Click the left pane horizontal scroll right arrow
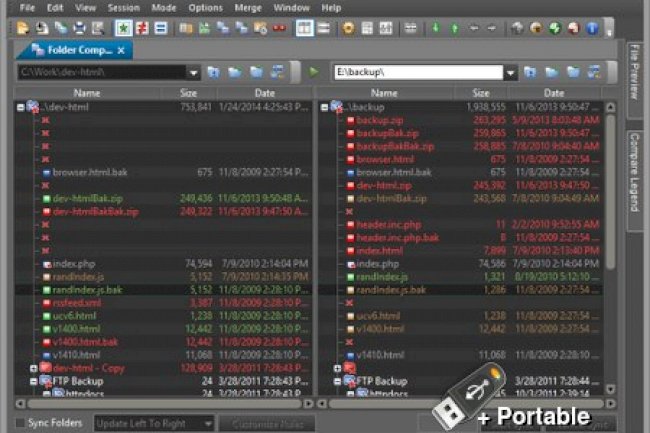 [x=308, y=403]
